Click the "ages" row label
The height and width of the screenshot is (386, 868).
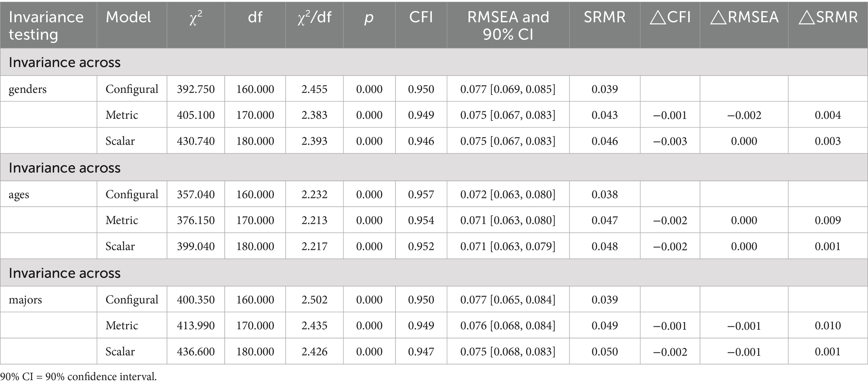19,194
